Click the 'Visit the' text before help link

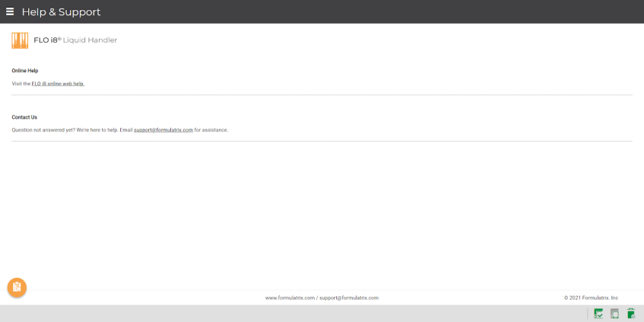tap(21, 84)
